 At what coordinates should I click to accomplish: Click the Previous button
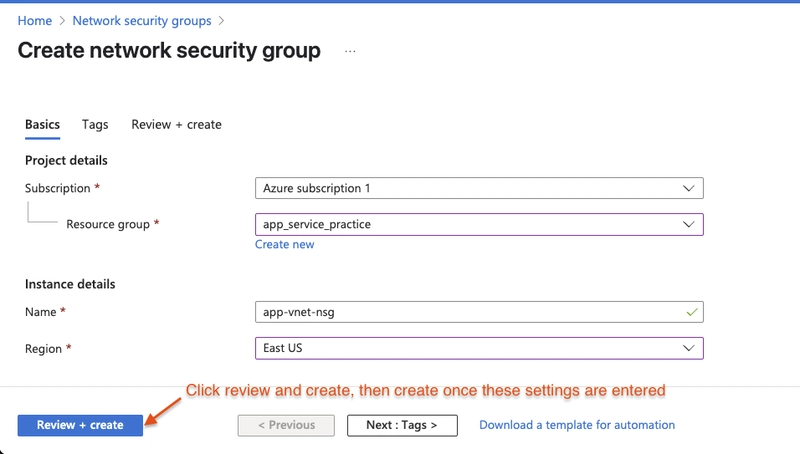(286, 425)
